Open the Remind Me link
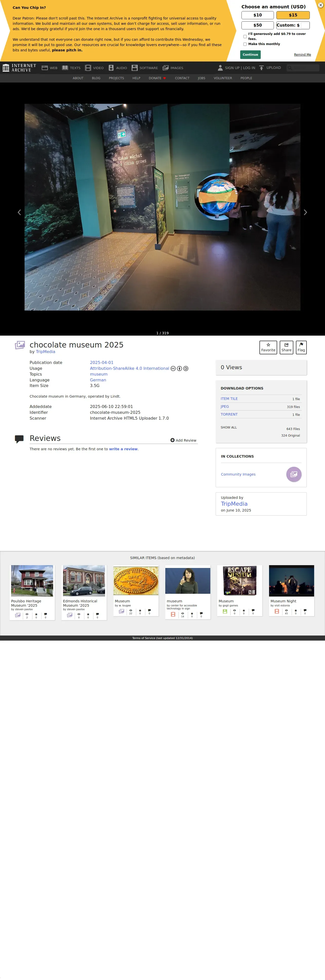 point(302,55)
